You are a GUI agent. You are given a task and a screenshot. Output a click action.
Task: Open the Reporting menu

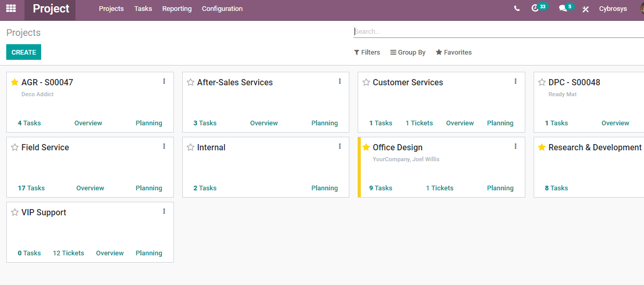click(x=177, y=9)
